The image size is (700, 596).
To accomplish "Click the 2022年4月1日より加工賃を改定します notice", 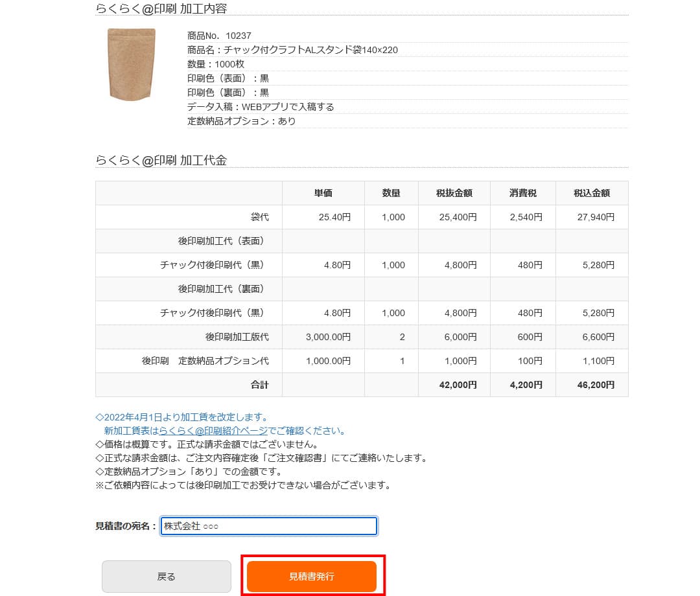I will tap(183, 417).
